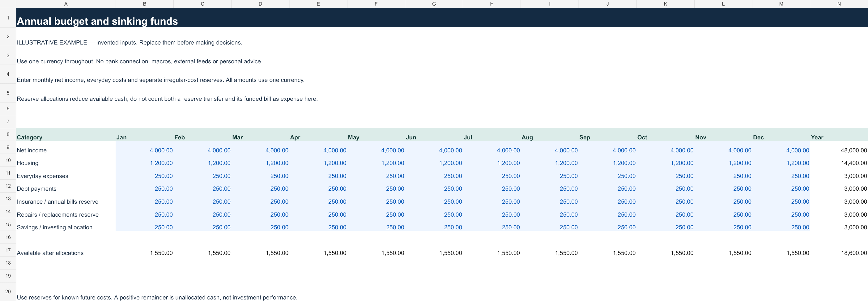Select column header A
This screenshot has height=301, width=868.
click(x=66, y=4)
